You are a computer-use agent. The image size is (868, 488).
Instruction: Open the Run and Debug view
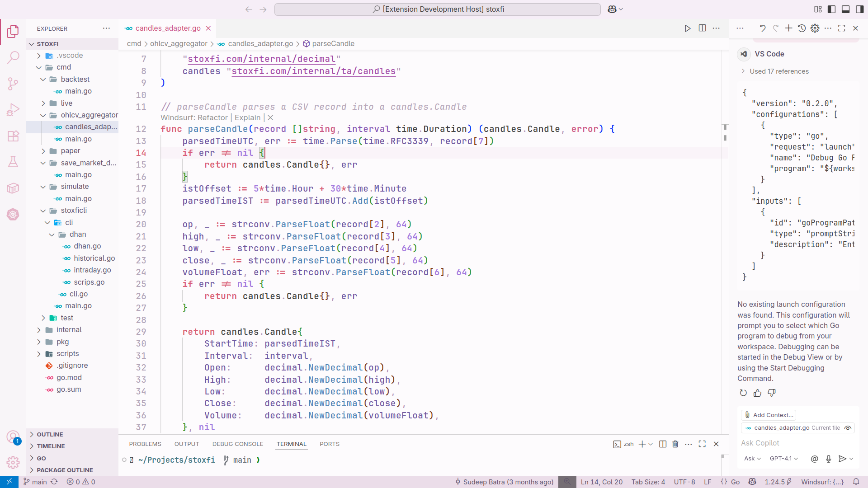point(13,110)
